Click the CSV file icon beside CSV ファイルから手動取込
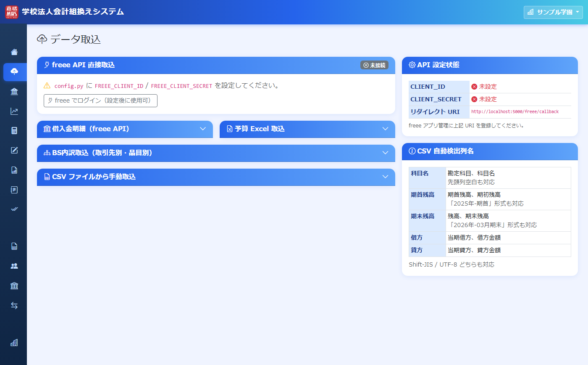Screen dimensions: 588x365 (x=47, y=177)
